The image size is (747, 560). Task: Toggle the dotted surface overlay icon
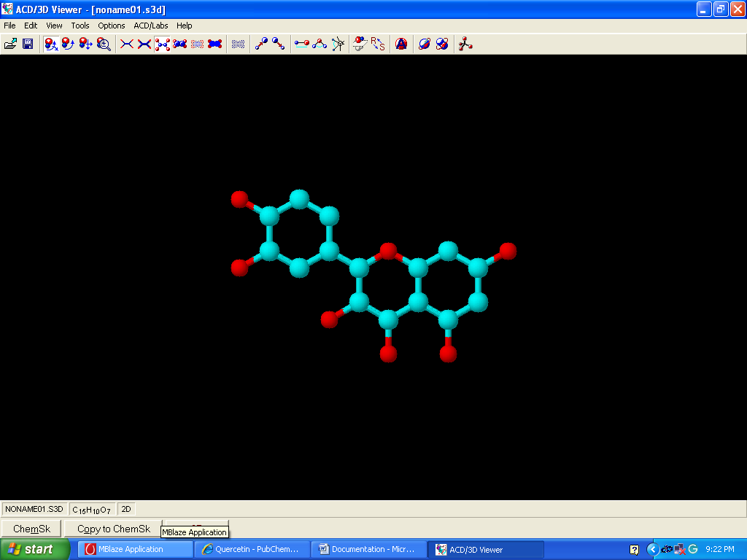click(x=238, y=44)
